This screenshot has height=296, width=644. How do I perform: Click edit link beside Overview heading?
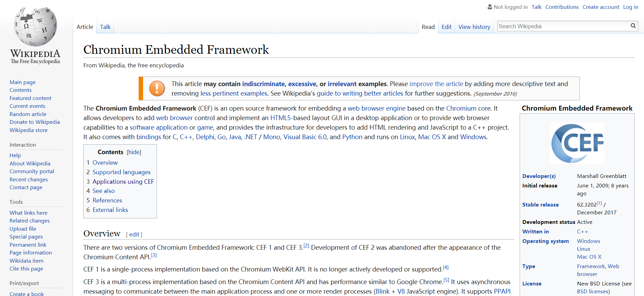pos(134,234)
